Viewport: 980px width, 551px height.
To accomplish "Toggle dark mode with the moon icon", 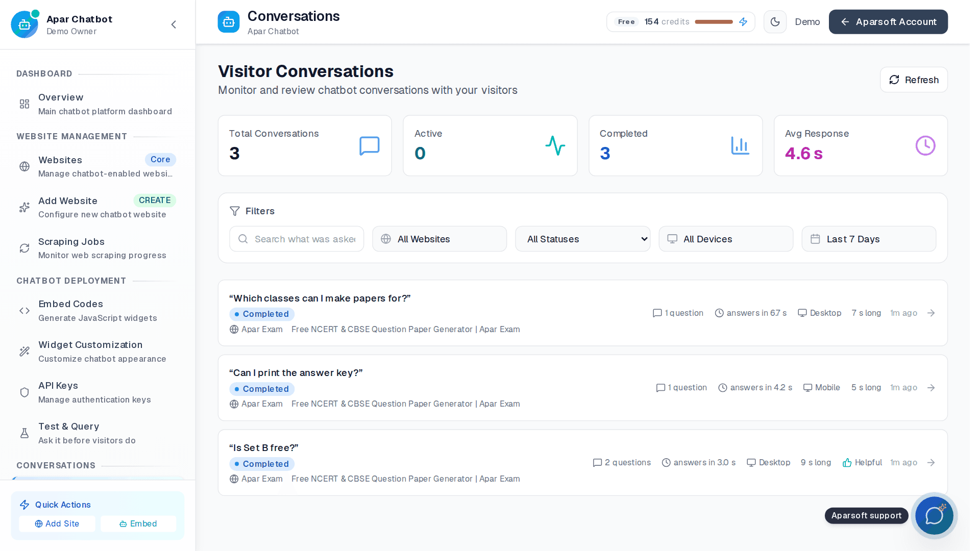I will pos(775,22).
